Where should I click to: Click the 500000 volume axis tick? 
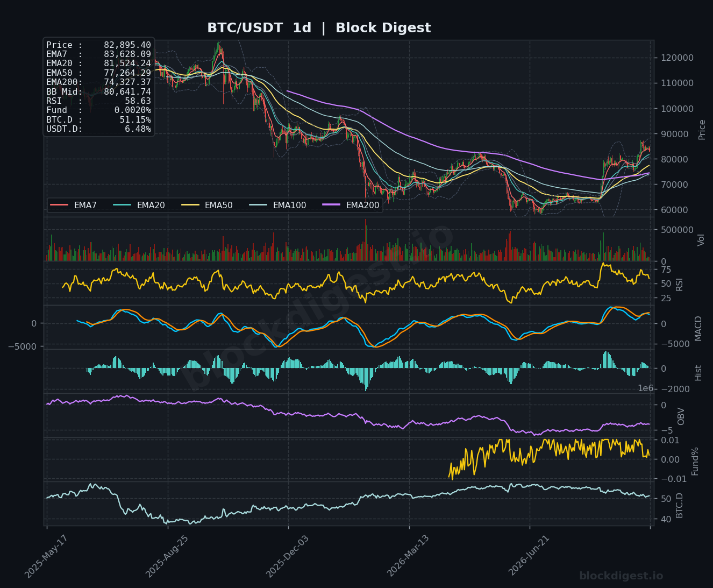click(677, 230)
